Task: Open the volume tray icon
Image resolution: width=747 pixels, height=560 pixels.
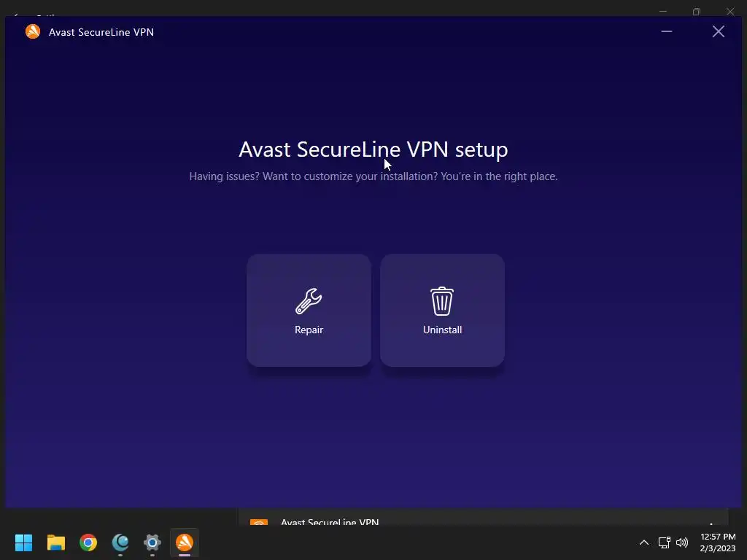Action: coord(682,542)
